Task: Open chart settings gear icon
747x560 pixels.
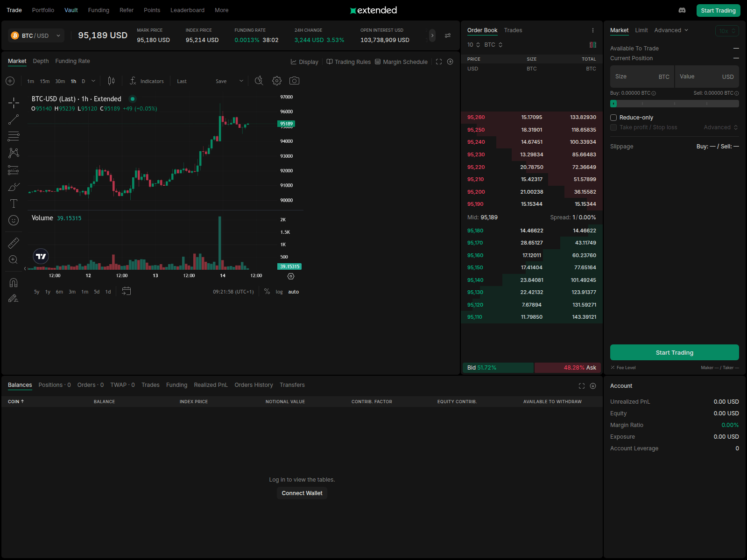Action: tap(277, 81)
